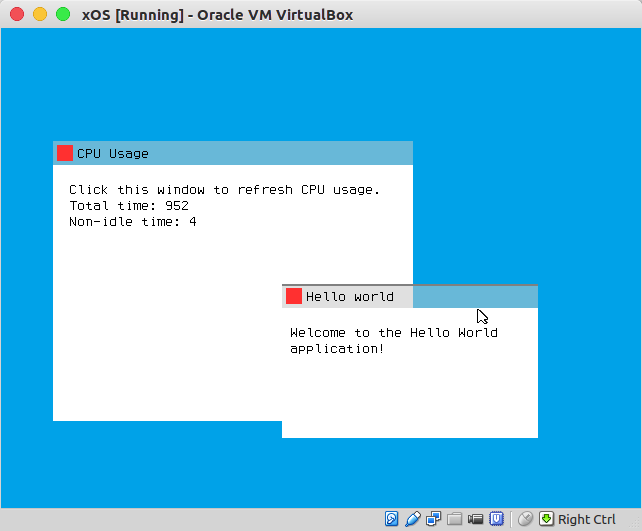Click the Non-idle time: 4 line

pos(133,222)
